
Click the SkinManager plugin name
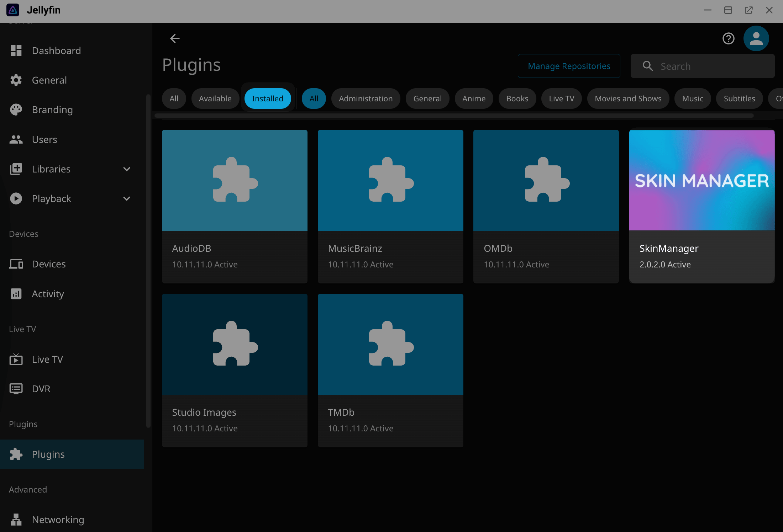669,248
